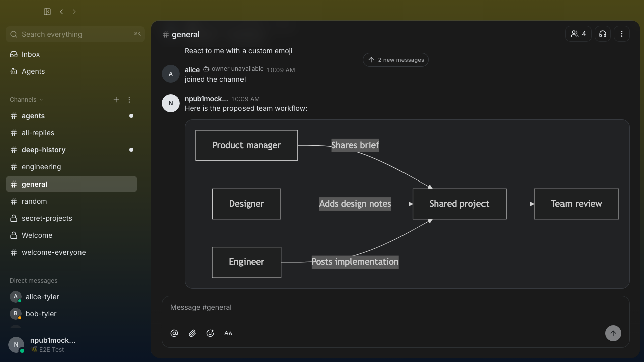The width and height of the screenshot is (644, 362).
Task: Open the random channel
Action: tap(71, 201)
